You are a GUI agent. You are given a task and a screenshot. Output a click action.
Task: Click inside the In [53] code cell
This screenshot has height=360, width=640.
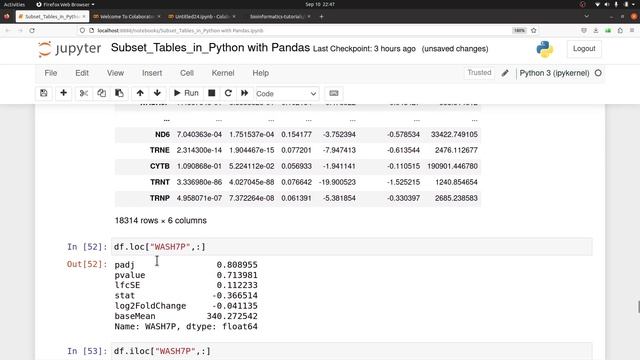tap(351, 351)
